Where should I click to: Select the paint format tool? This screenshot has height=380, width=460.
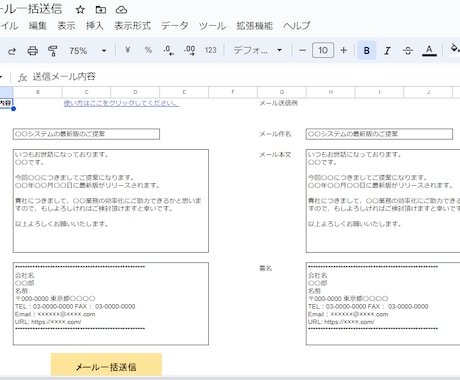[53, 51]
